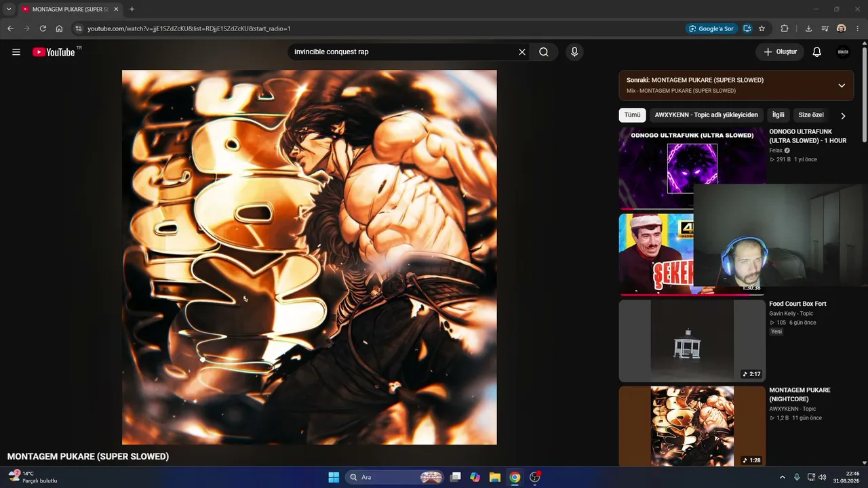Screen dimensions: 868x488
Task: Open the Windows Start menu
Action: click(334, 477)
